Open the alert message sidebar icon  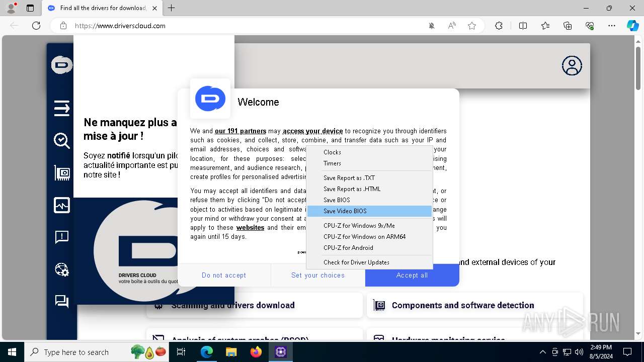(x=62, y=237)
